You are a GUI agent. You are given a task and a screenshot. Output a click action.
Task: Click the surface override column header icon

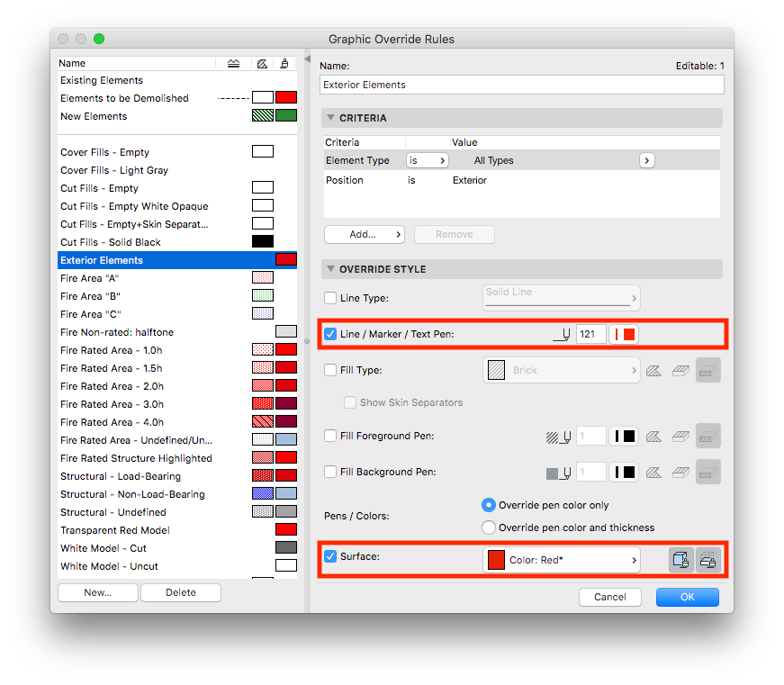[x=284, y=64]
